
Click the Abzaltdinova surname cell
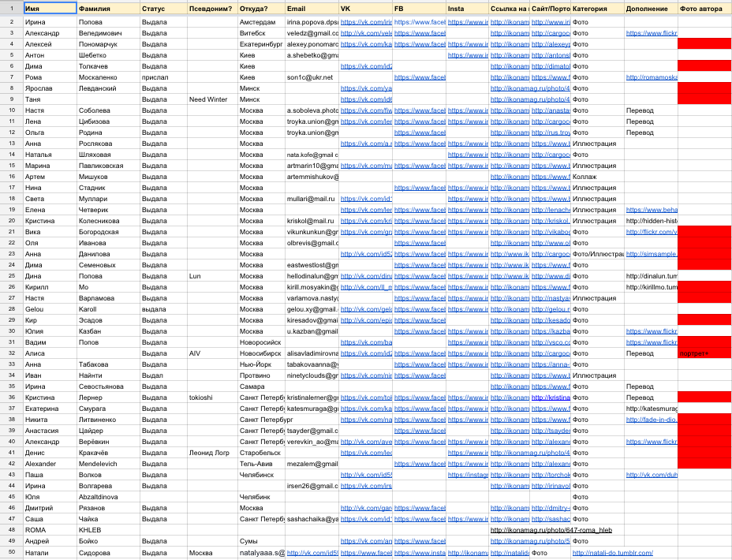pos(108,497)
